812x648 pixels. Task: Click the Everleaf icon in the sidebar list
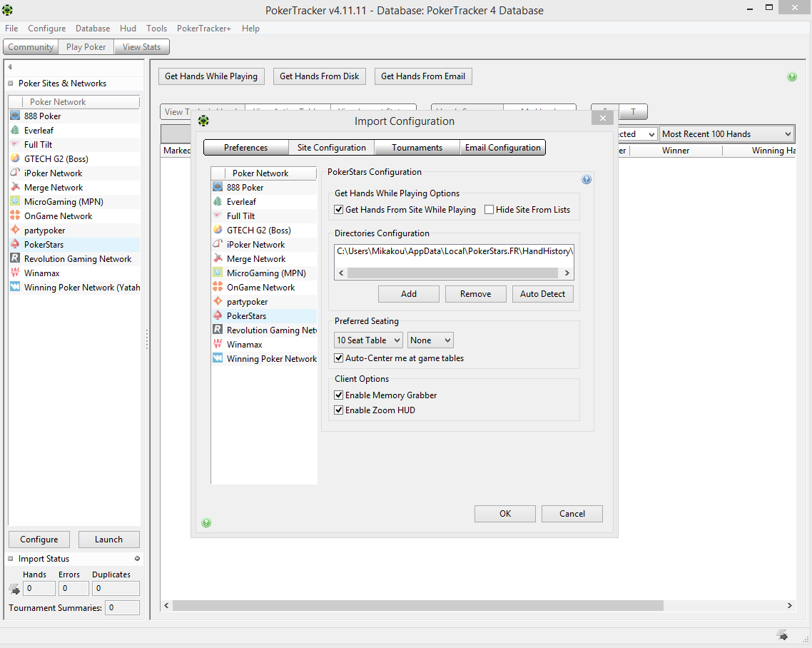pos(15,130)
